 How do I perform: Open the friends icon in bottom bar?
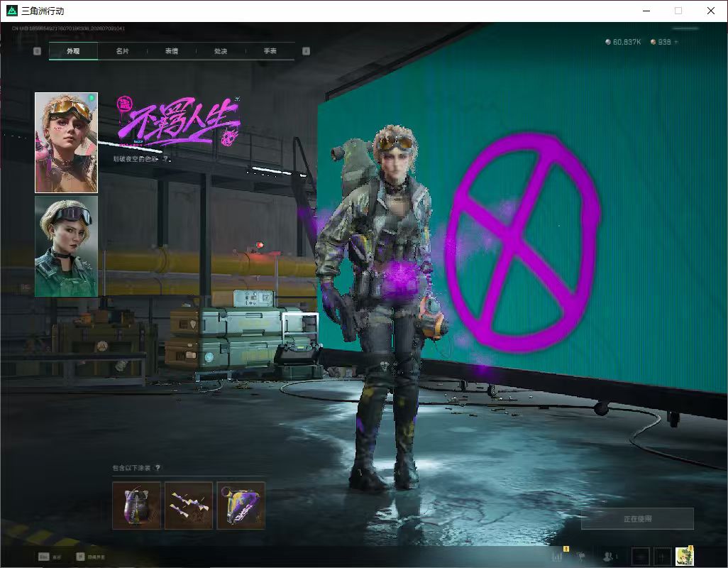608,556
